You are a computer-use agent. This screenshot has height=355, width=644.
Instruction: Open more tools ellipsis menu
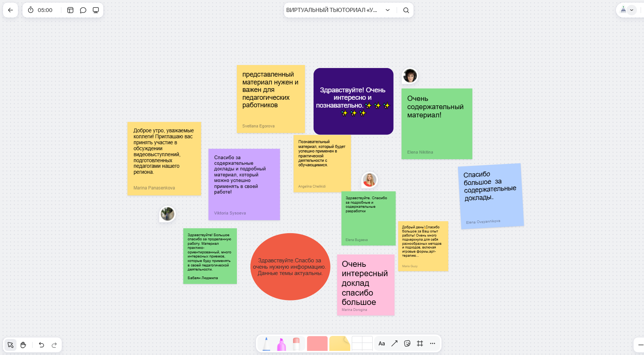pos(433,343)
